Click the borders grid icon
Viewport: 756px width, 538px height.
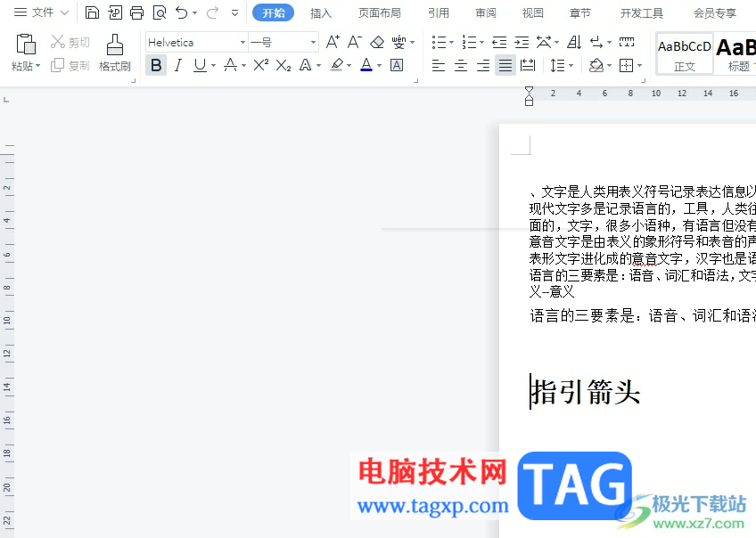pos(627,65)
